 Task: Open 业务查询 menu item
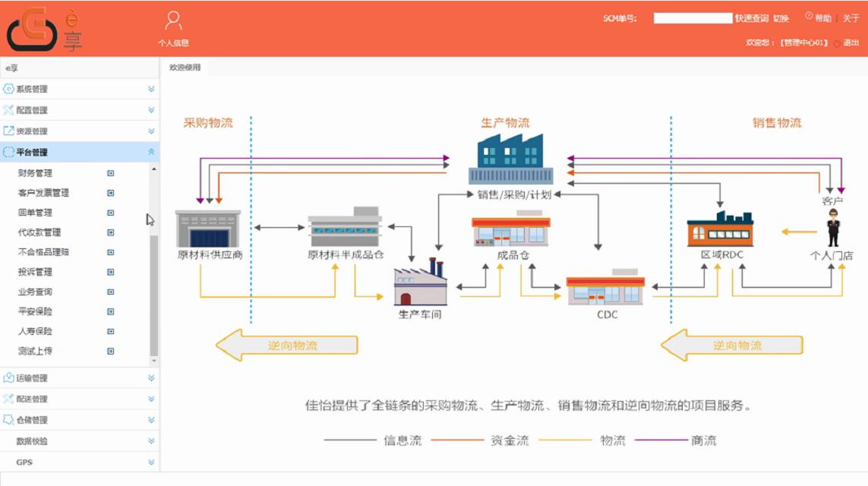pyautogui.click(x=35, y=292)
